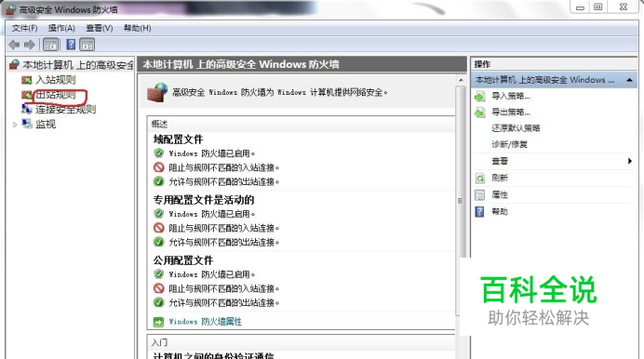This screenshot has width=644, height=359.
Task: Click red block icon under 公用配置文件
Action: click(158, 288)
